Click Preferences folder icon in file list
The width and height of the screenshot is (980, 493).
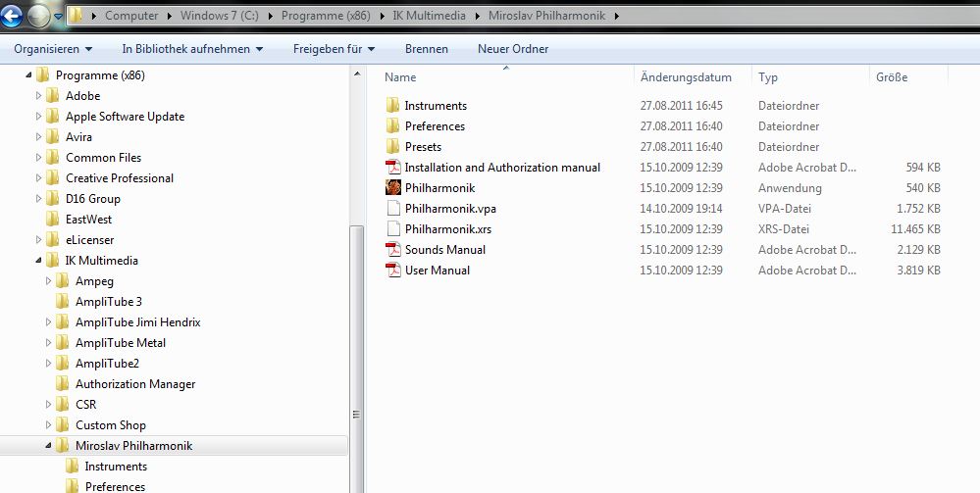tap(392, 125)
